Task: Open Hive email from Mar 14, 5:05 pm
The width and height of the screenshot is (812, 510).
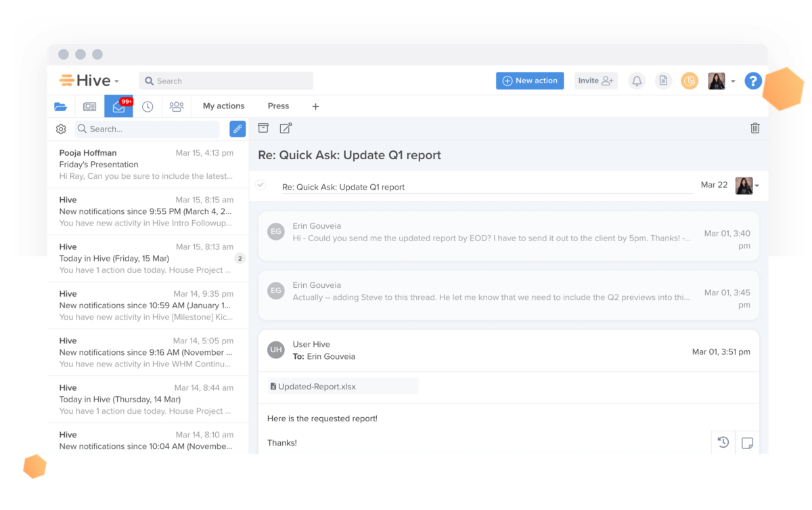Action: 148,352
